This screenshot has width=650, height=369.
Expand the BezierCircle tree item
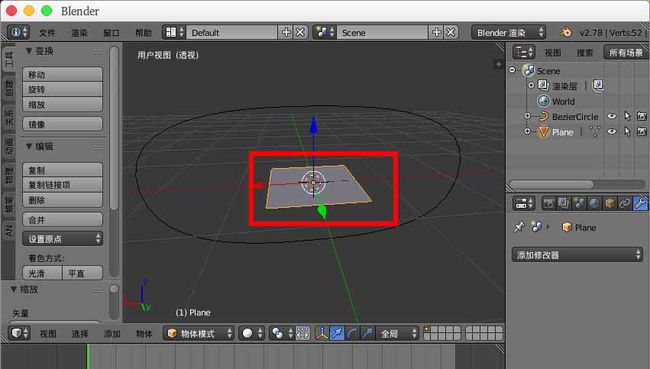[x=527, y=116]
